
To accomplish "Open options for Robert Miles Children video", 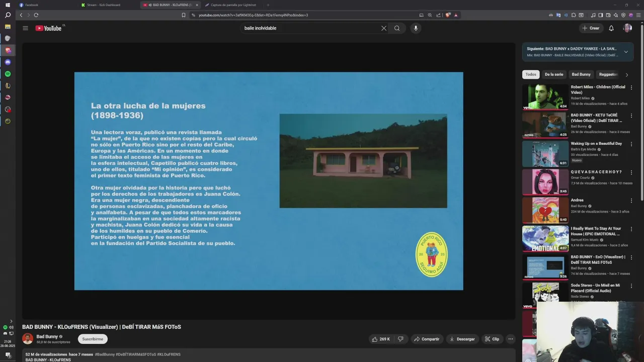I will (x=631, y=87).
